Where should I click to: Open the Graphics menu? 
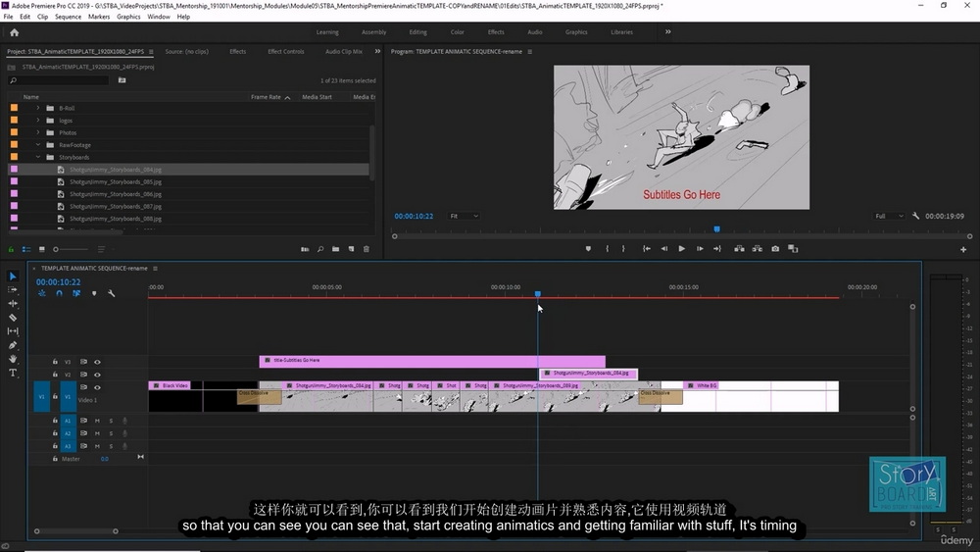pos(128,17)
